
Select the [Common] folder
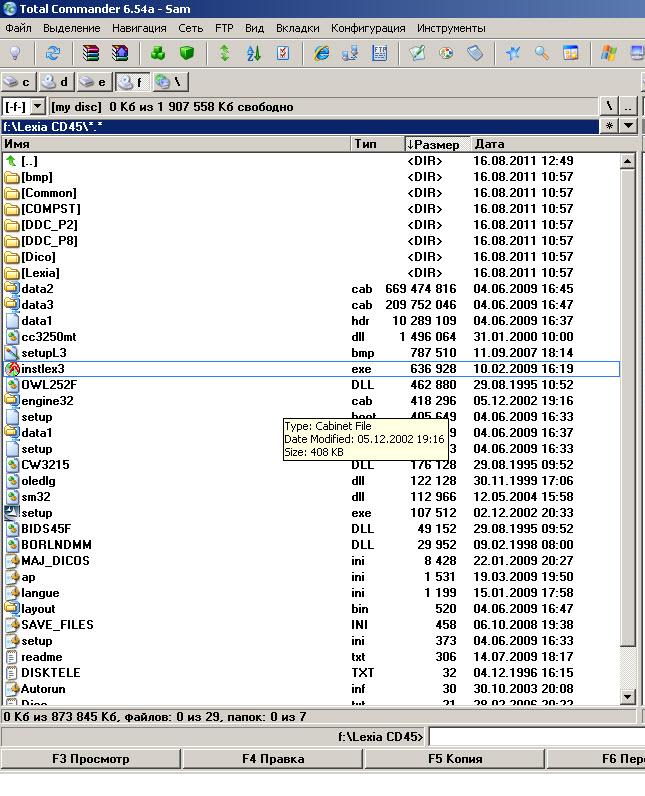click(x=311, y=193)
